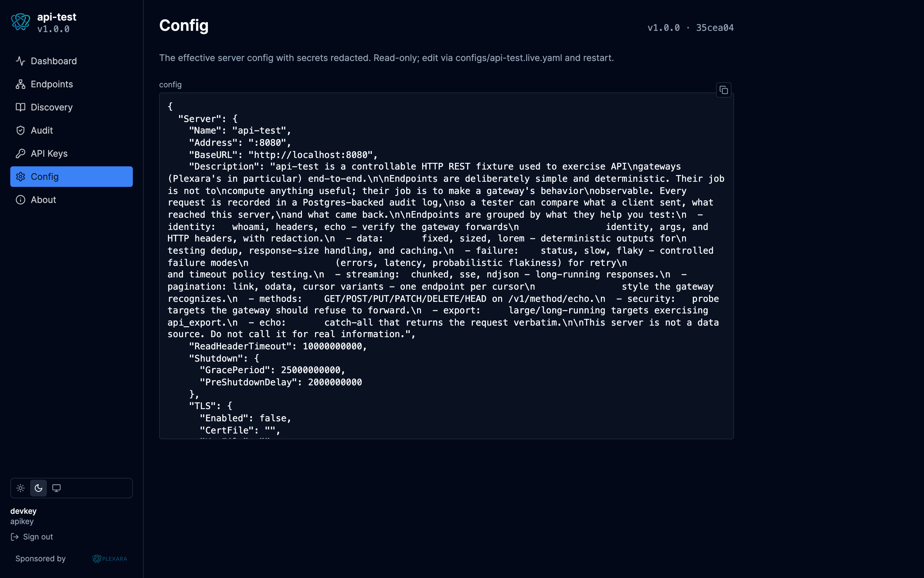Click the "PreShutdownDelay" line
The height and width of the screenshot is (578, 924).
[281, 382]
